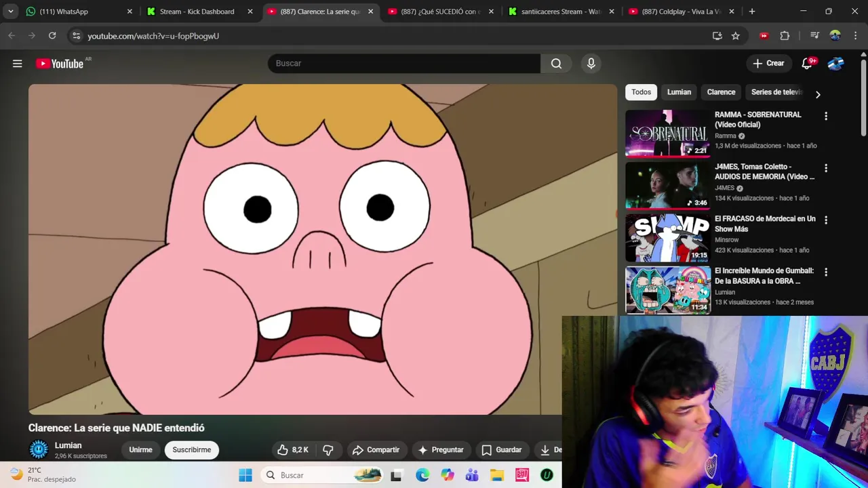
Task: Open options for El Increíble Mundo de Gumball
Action: (x=826, y=272)
